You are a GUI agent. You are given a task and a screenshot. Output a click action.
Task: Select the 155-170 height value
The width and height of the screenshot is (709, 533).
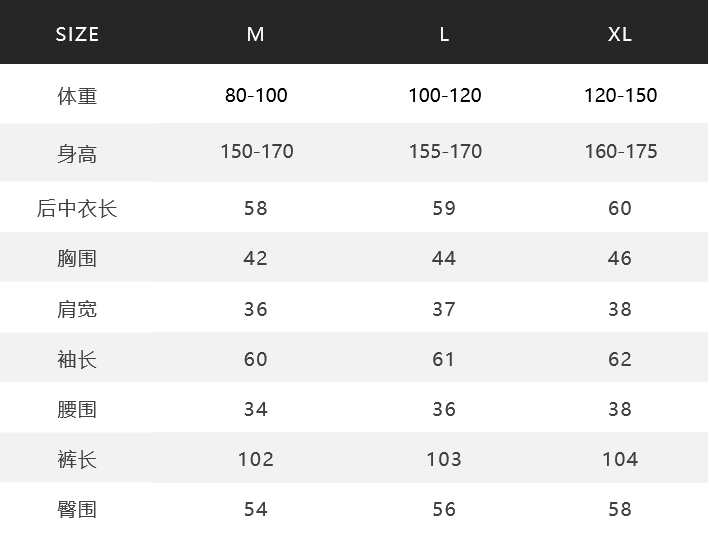pyautogui.click(x=445, y=151)
